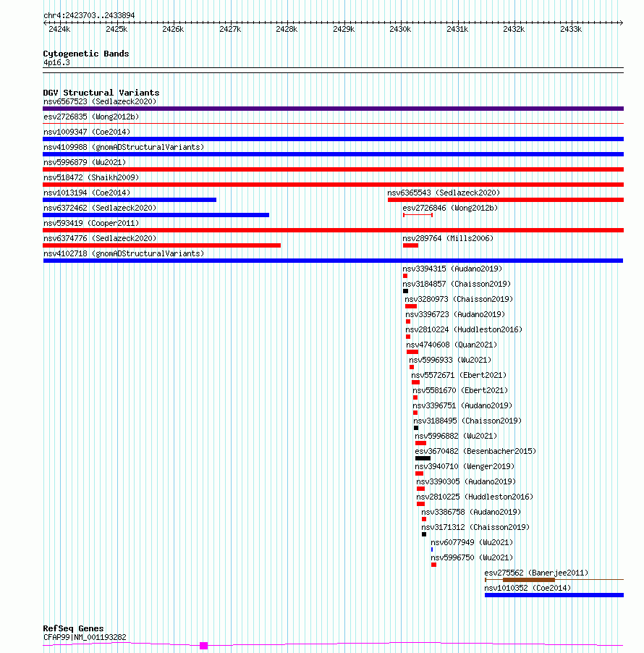The image size is (644, 653).
Task: Select nsv6365543 (Sedlazeck2020) label
Action: (444, 193)
